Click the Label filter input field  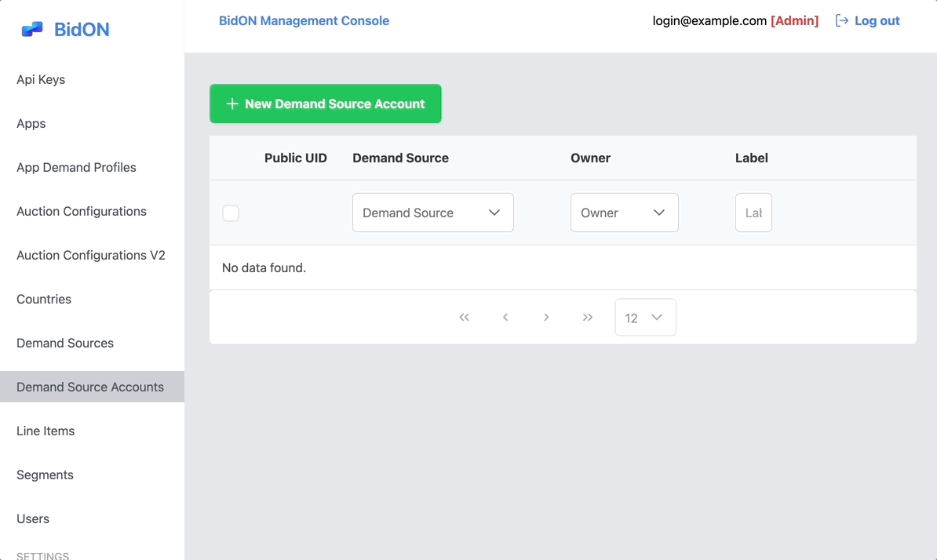(x=753, y=213)
